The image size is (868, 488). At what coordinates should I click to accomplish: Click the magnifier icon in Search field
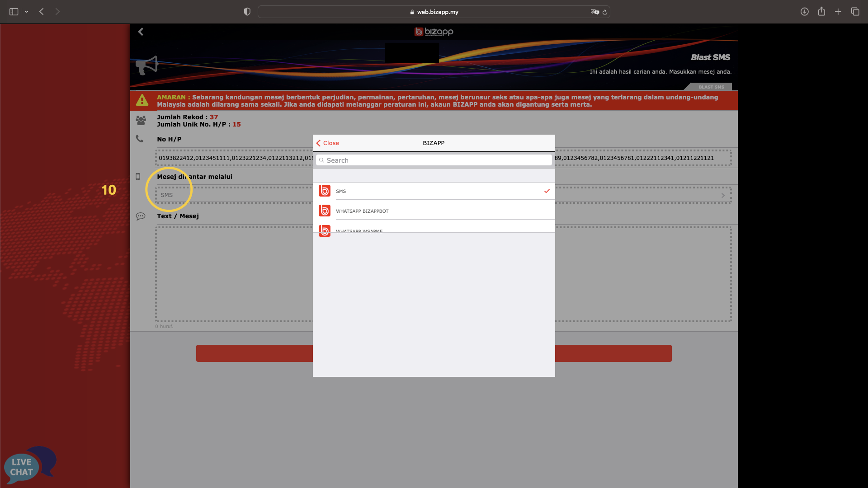(x=321, y=160)
